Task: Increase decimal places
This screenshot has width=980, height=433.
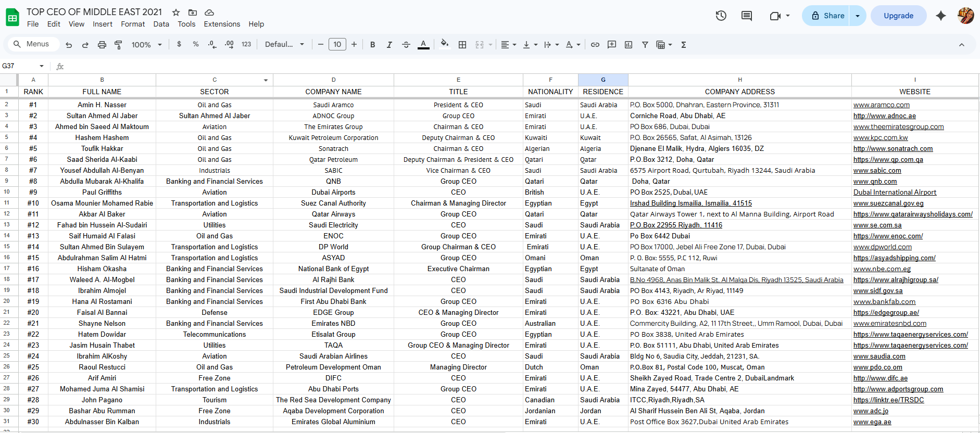Action: coord(229,44)
